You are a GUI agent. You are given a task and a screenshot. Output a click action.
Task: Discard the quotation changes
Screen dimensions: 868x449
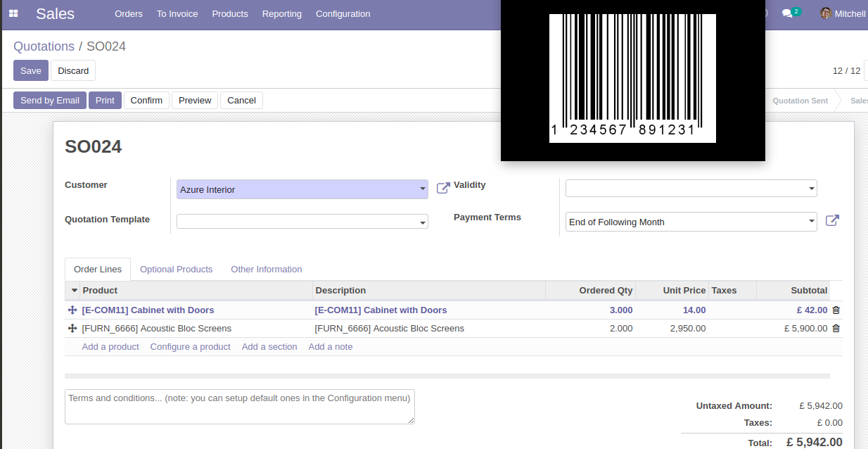(73, 70)
